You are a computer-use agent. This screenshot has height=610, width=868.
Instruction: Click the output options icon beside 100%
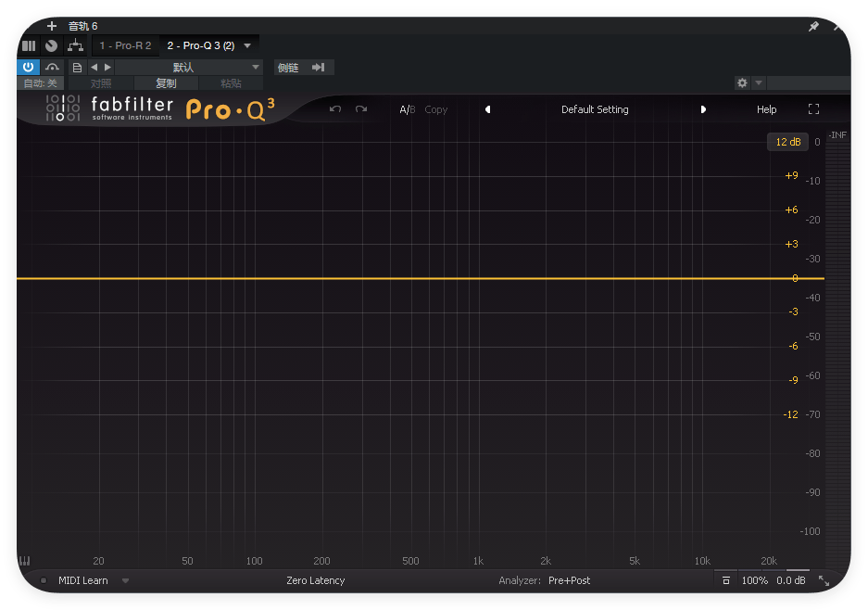pyautogui.click(x=725, y=580)
